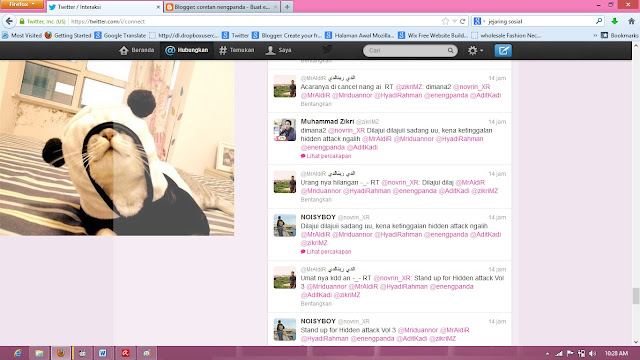Viewport: 640px width, 360px height.
Task: Expand the search engine selector dropdown
Action: [479, 21]
